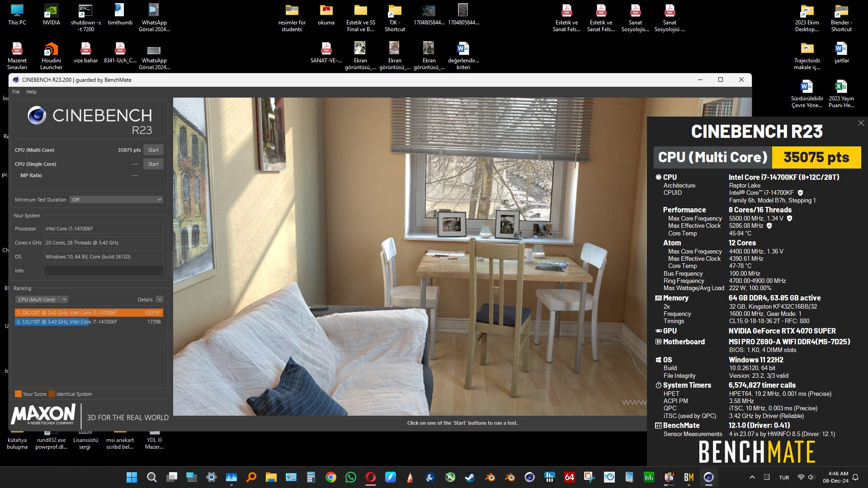Click the CPU chip icon in BenchMate

tap(658, 178)
